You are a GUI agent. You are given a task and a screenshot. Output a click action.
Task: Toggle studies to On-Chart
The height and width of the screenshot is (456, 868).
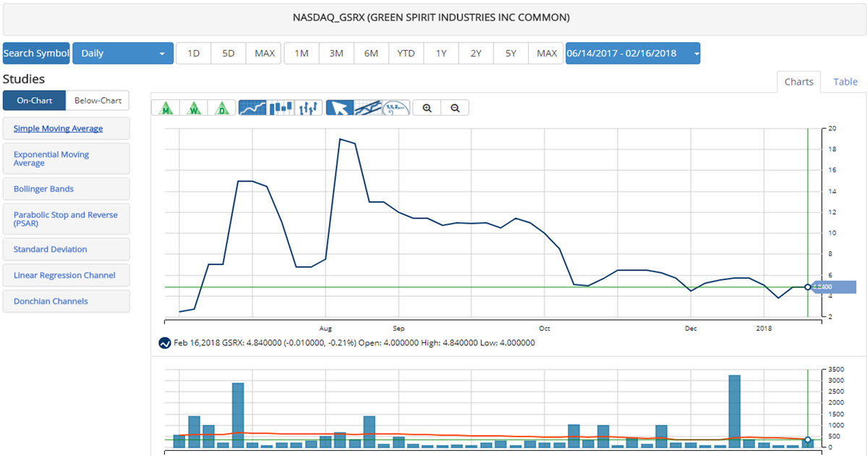point(35,101)
